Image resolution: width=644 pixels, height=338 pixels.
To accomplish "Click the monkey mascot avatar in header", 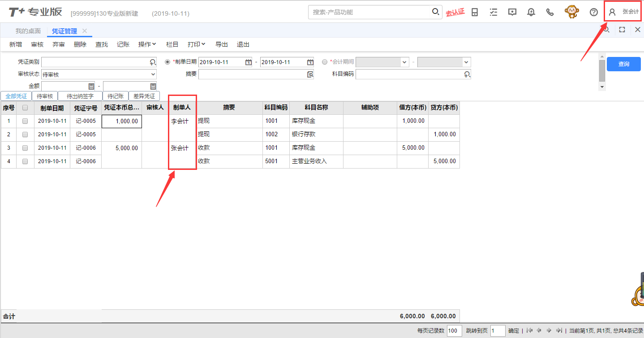I will [x=571, y=12].
